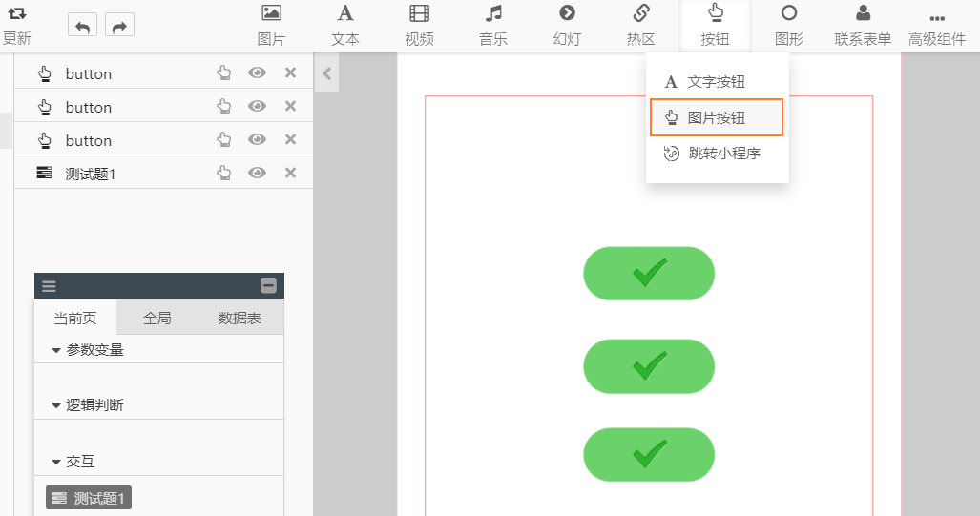Choose 图片按钮 from the dropdown menu

pyautogui.click(x=716, y=117)
